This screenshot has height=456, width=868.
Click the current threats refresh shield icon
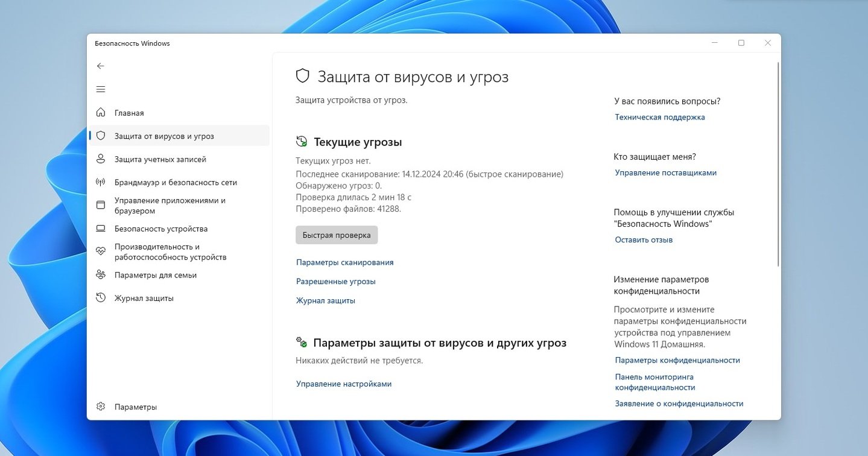302,142
